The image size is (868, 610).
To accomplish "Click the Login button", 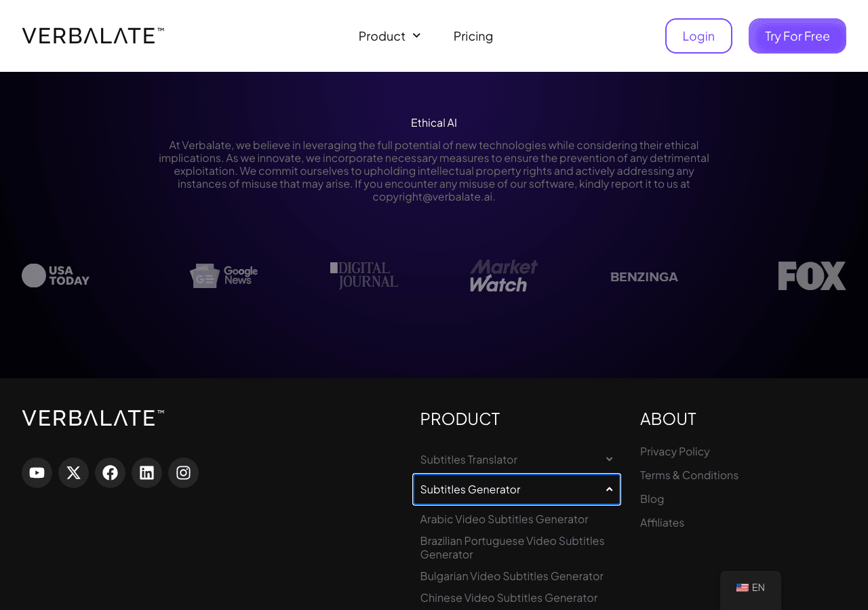I will (698, 36).
